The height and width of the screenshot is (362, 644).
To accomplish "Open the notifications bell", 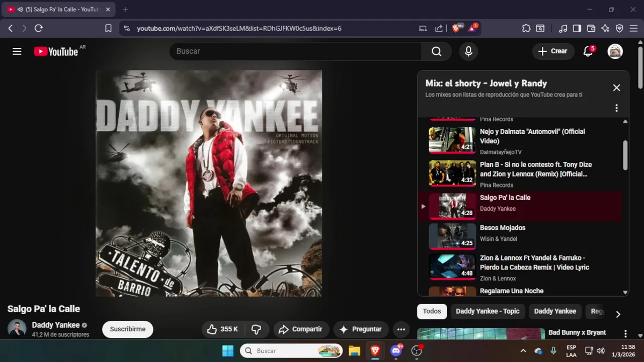I will pyautogui.click(x=588, y=51).
